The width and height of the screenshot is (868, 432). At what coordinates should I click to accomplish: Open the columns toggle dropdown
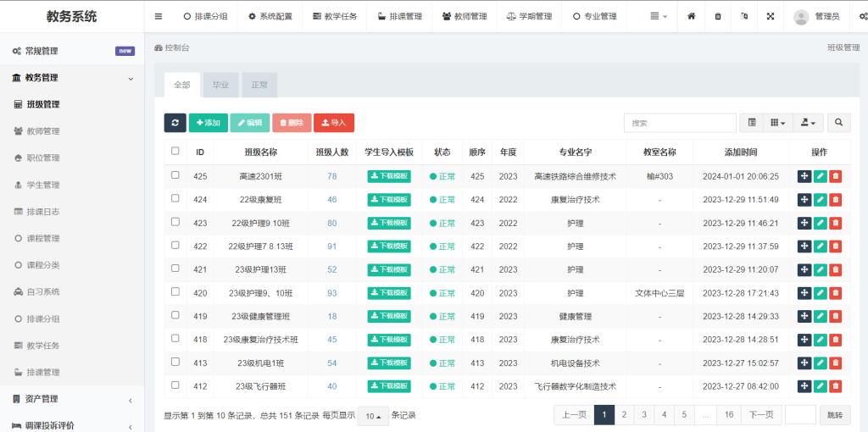[x=778, y=123]
